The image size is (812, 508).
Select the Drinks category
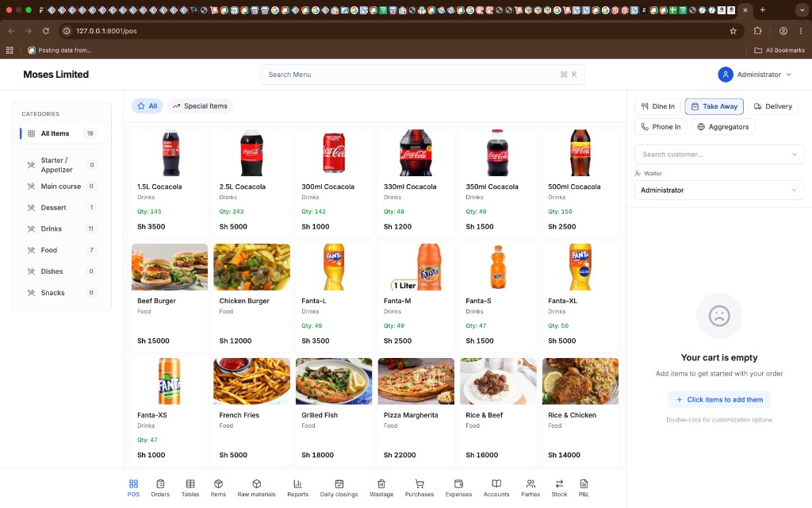[x=61, y=229]
